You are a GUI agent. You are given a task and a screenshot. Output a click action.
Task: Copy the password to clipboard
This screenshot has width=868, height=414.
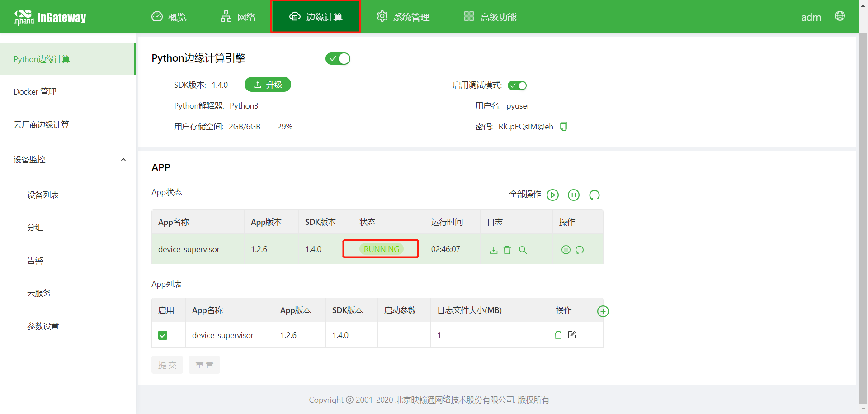[x=564, y=127]
